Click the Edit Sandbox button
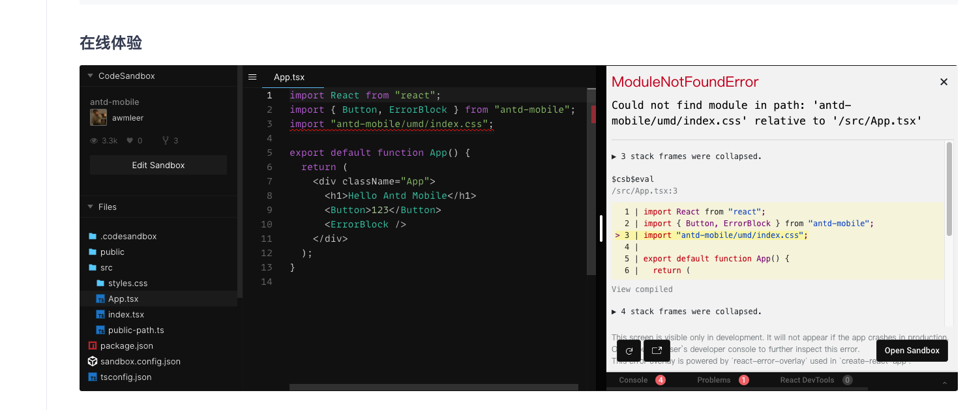Image resolution: width=980 pixels, height=410 pixels. pos(158,165)
